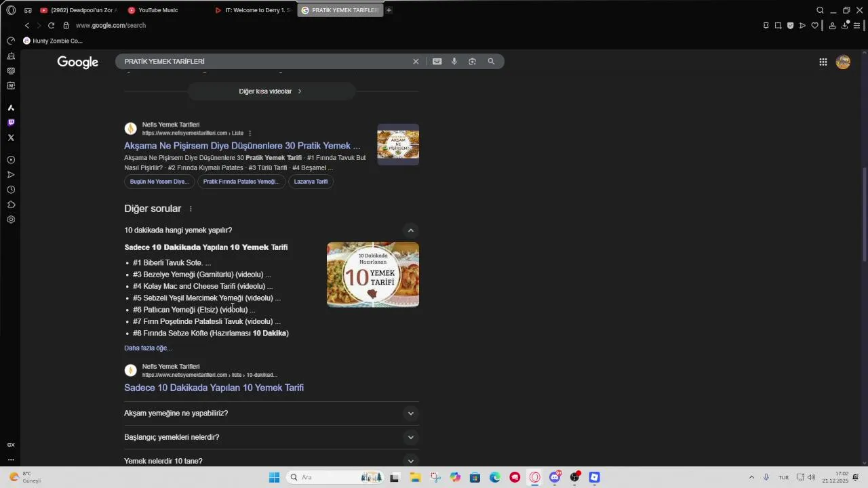This screenshot has height=488, width=868.
Task: Open 10 Yemek Tarifi thumbnail image
Action: tap(373, 274)
